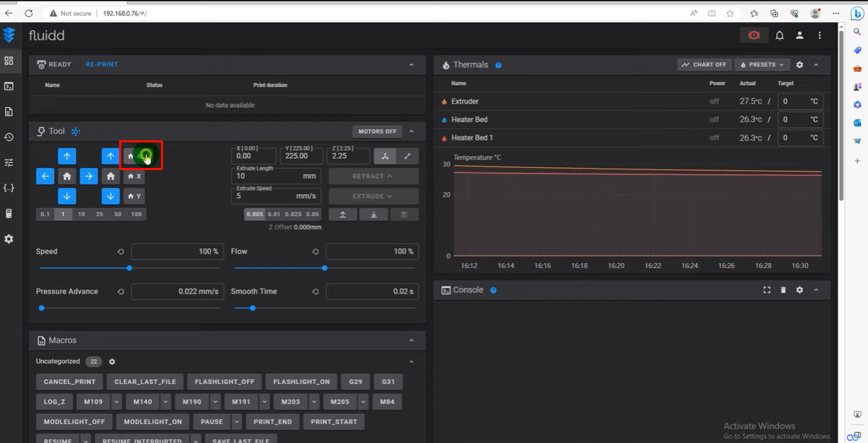Open the print History sidebar icon

coord(9,137)
